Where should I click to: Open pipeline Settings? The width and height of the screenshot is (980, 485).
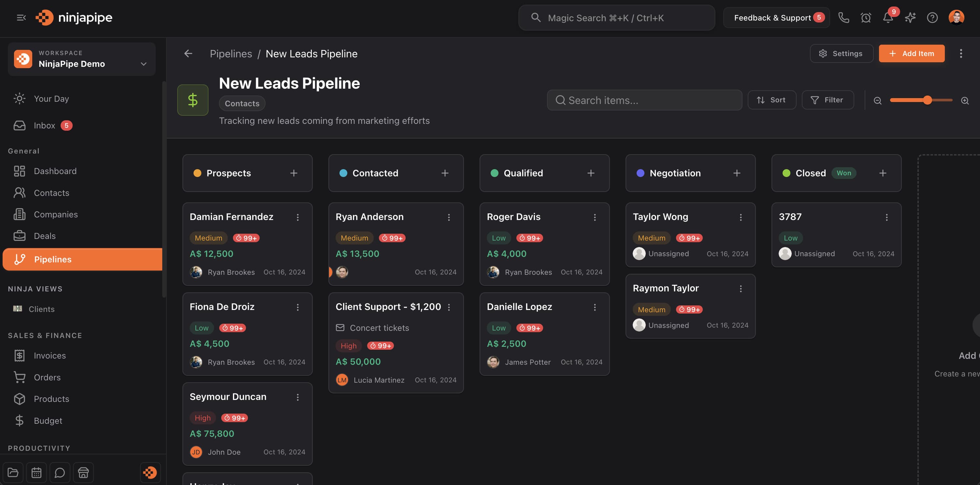click(x=841, y=53)
